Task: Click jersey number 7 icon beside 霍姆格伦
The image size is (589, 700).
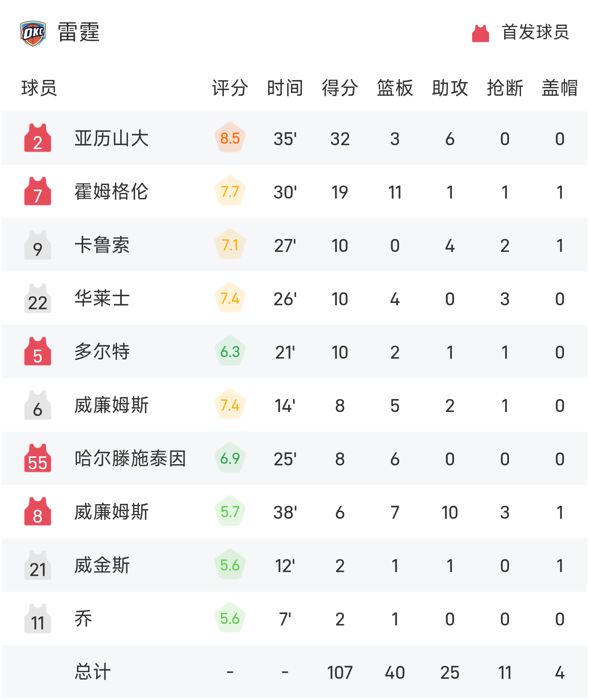Action: [37, 191]
